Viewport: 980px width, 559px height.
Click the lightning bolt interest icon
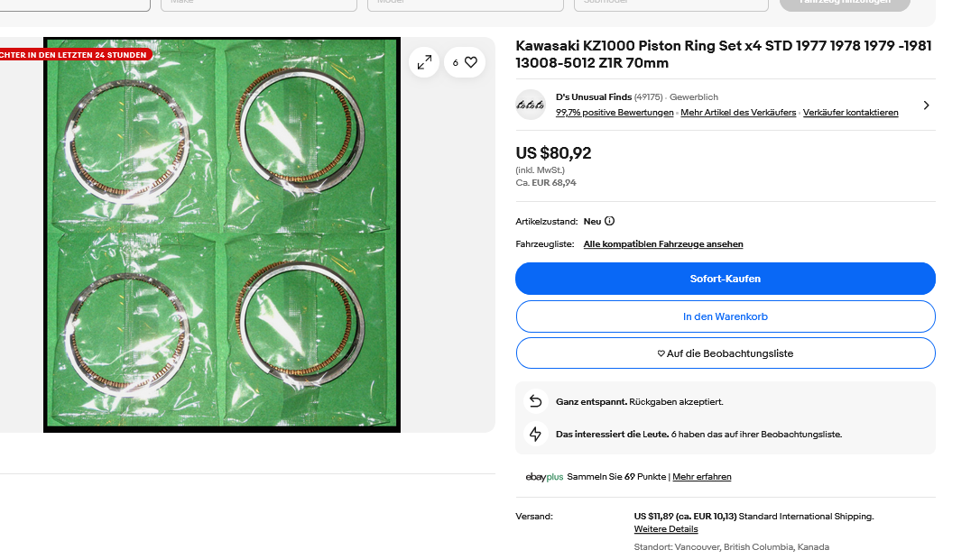pos(535,434)
